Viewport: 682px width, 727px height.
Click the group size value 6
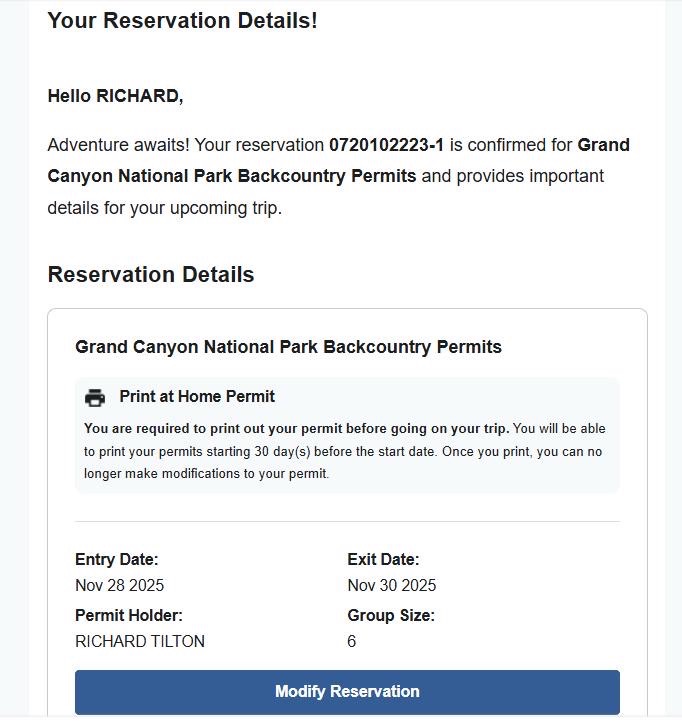[352, 641]
